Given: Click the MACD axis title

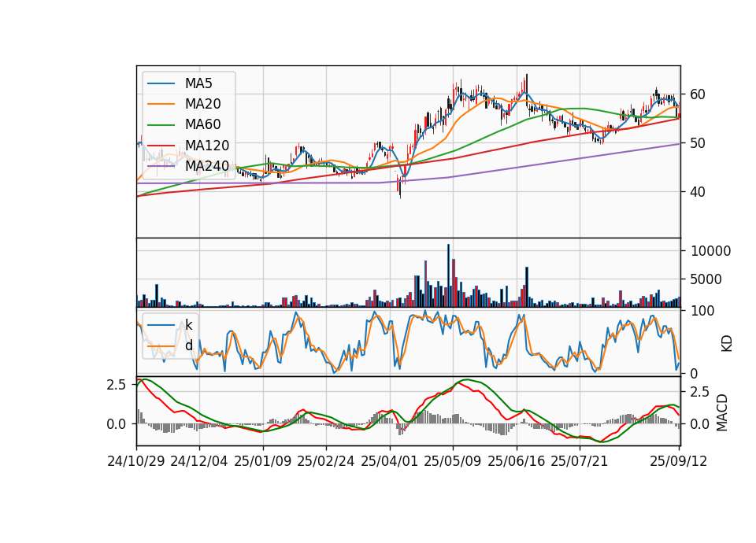Looking at the screenshot, I should click(x=722, y=412).
